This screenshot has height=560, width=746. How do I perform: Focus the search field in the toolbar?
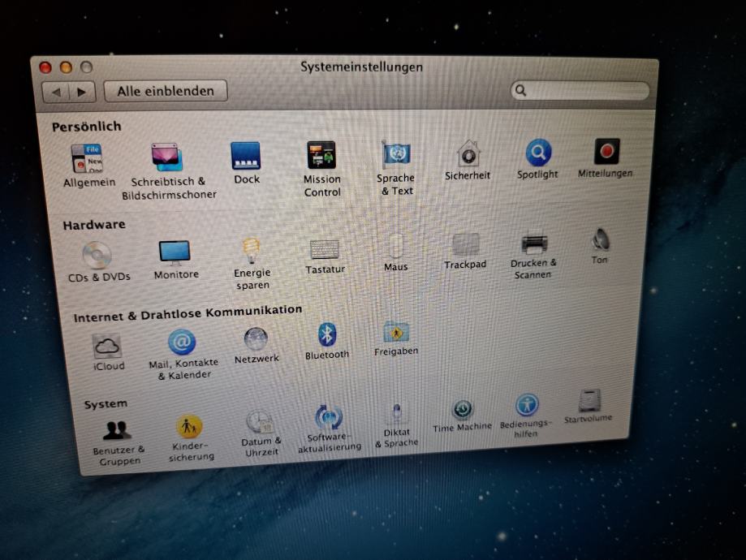click(580, 90)
